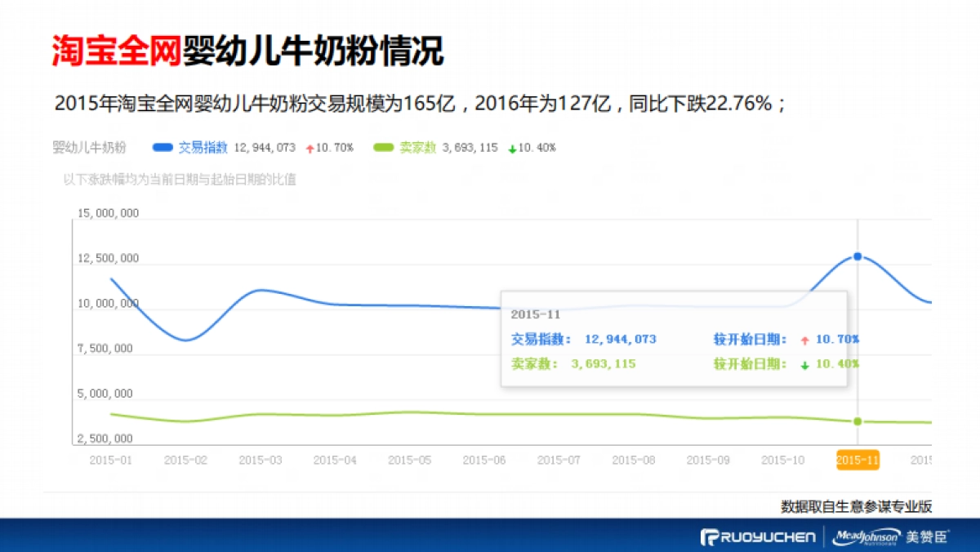
Task: Choose the 2015-06 month on x-axis
Action: tap(484, 461)
